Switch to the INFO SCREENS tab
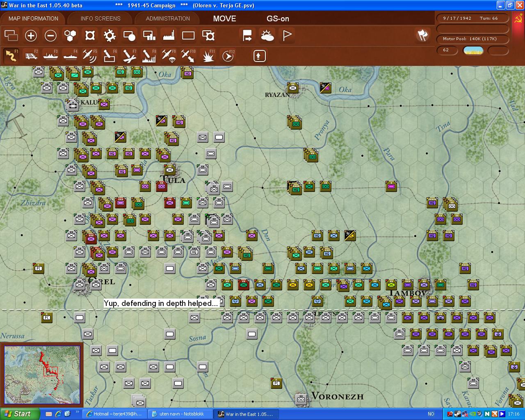 (x=100, y=18)
